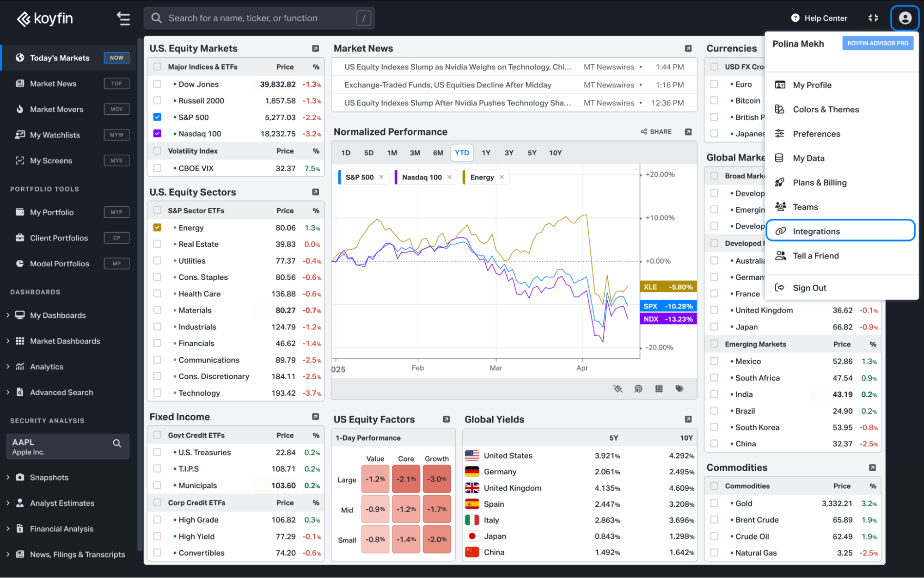Expand the U.S. Equity Markets widget
This screenshot has width=924, height=578.
tap(315, 49)
